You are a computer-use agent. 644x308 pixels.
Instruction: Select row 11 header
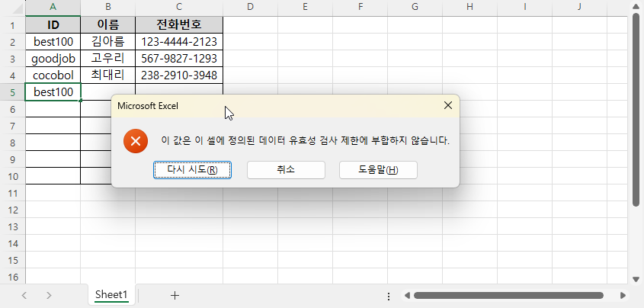point(13,193)
